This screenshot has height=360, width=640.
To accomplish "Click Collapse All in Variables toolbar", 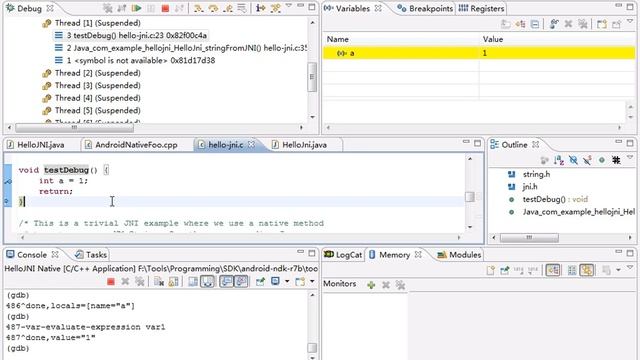I will (x=535, y=24).
